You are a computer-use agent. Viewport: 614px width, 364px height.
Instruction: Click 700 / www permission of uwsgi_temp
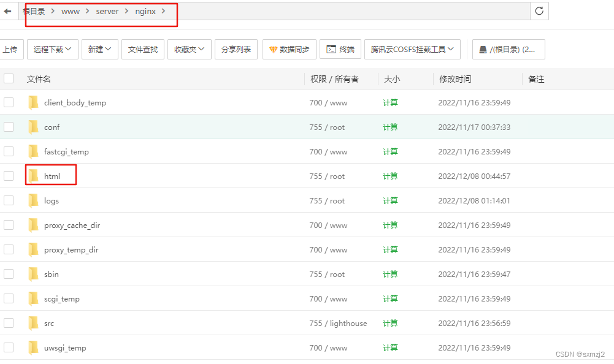coord(328,348)
